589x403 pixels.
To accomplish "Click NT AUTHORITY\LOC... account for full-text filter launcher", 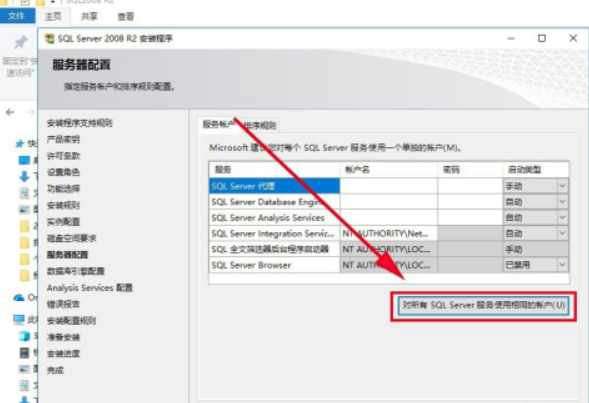I will click(389, 249).
